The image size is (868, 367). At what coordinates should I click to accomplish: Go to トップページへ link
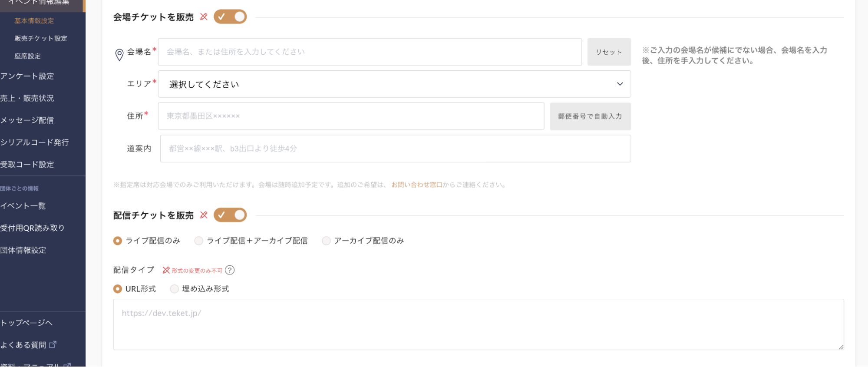tap(26, 323)
